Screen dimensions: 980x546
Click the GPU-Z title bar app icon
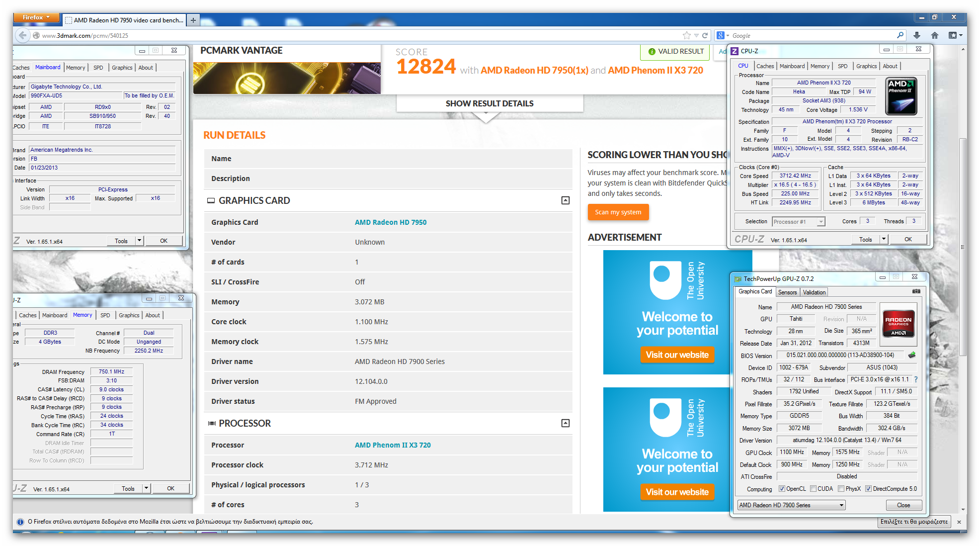point(737,279)
